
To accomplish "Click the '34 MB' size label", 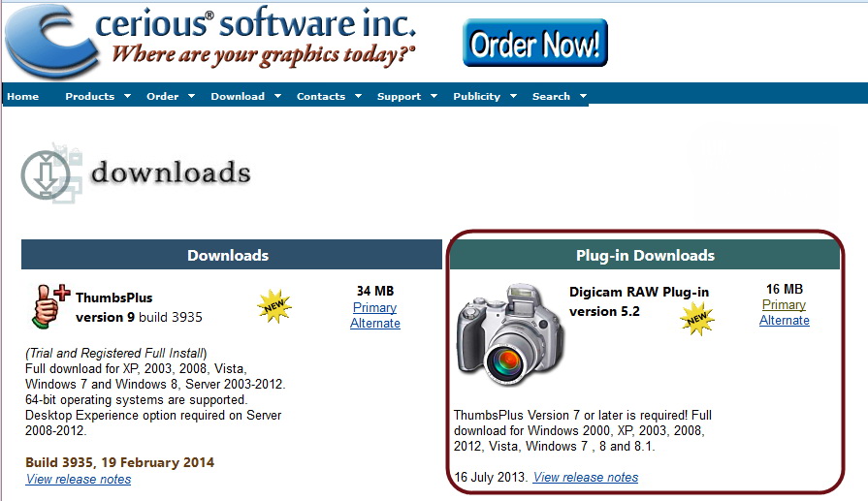I will click(x=374, y=291).
